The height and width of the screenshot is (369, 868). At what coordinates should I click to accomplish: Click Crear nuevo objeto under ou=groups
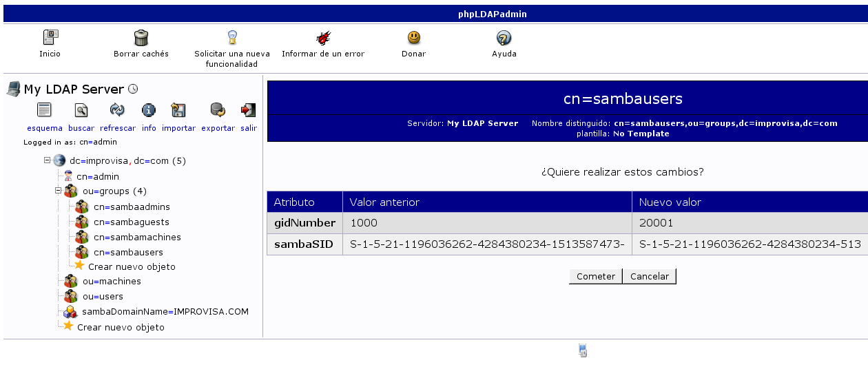click(132, 266)
